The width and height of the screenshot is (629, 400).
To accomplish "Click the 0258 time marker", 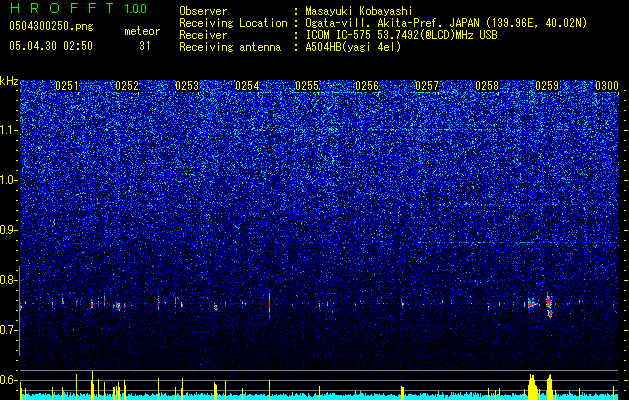I will tap(487, 86).
